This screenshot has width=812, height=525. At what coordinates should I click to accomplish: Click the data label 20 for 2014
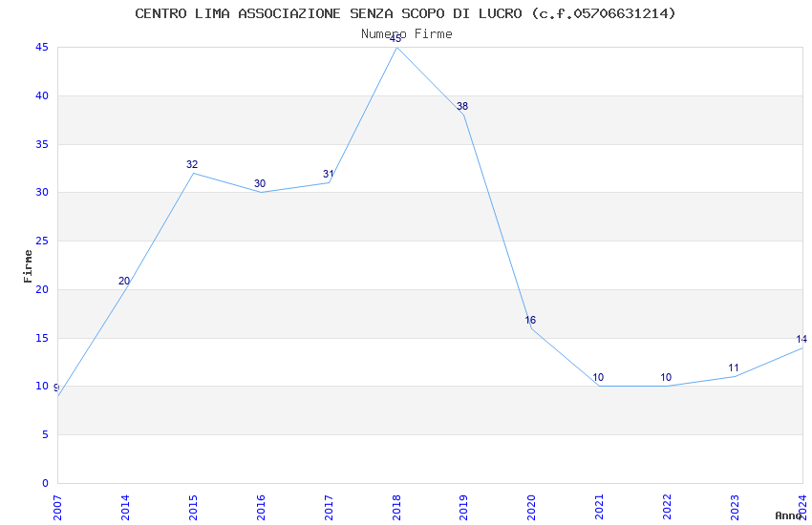click(124, 281)
